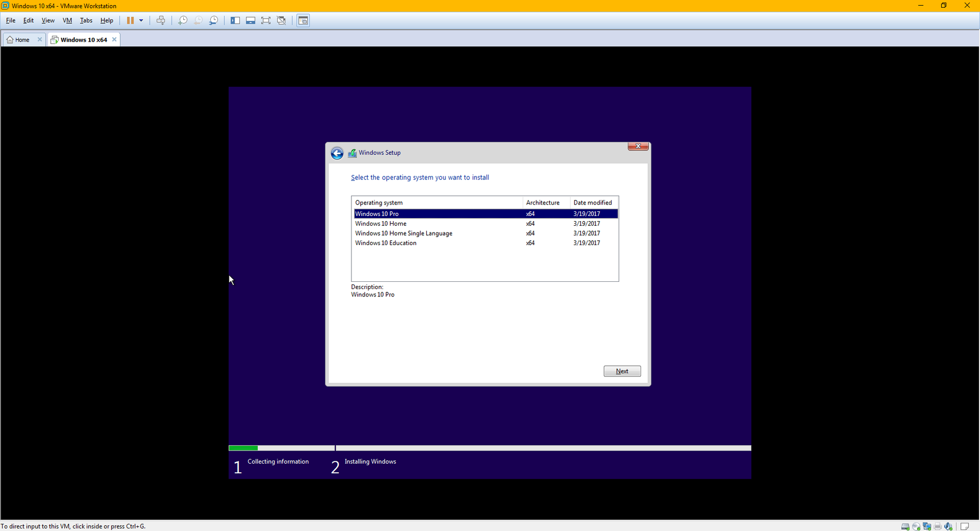Image resolution: width=980 pixels, height=531 pixels.
Task: Click the Date modified column header
Action: click(594, 202)
